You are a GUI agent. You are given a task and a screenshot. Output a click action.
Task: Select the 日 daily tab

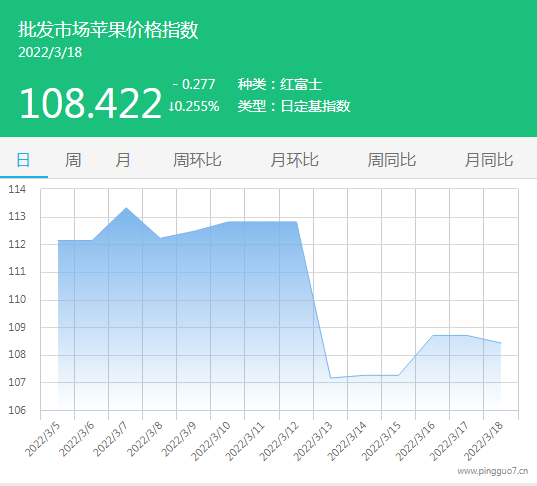pos(23,160)
